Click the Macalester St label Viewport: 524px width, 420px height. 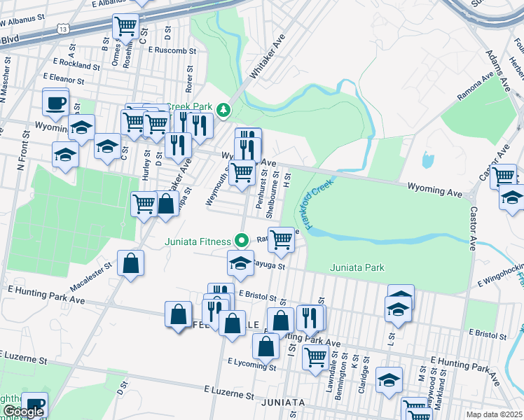click(91, 276)
